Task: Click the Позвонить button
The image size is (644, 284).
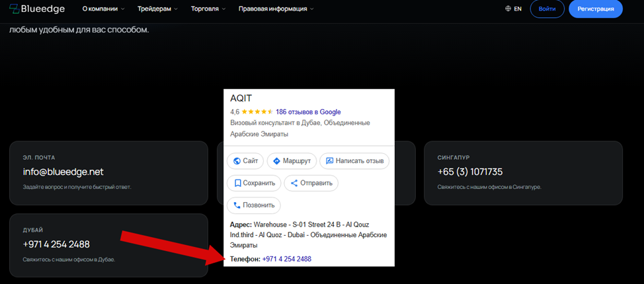Action: (253, 205)
